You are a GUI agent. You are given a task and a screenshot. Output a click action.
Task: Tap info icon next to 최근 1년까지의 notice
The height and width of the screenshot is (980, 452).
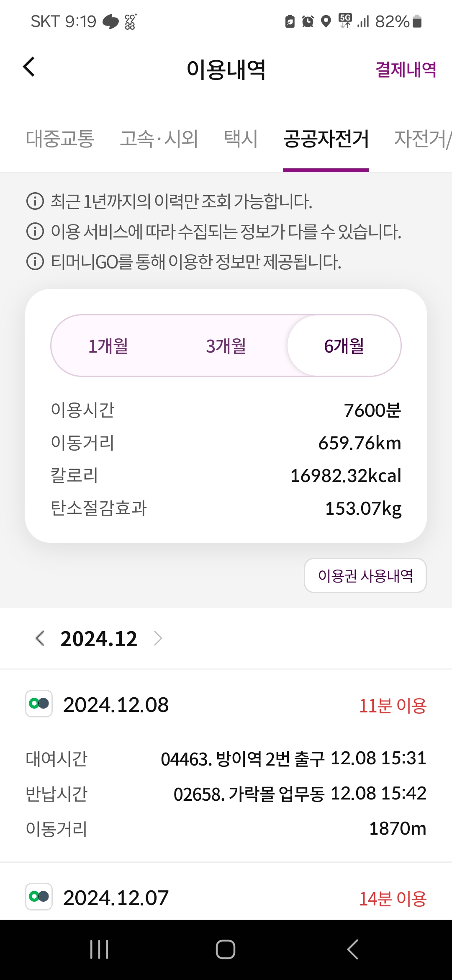[x=35, y=201]
